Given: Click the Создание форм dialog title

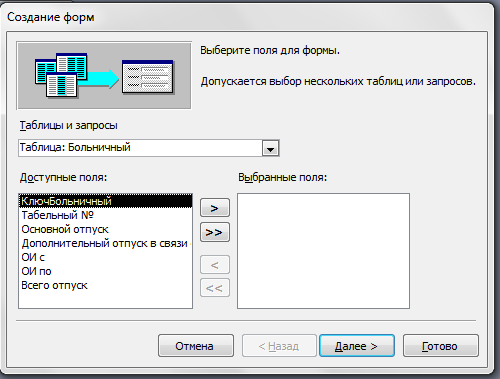Looking at the screenshot, I should (51, 17).
